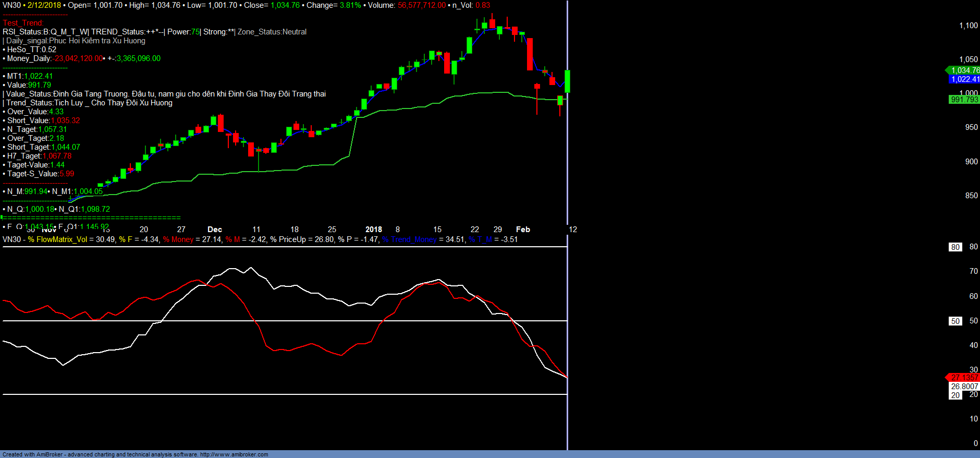This screenshot has width=980, height=458.
Task: Click the green 991.793 axis marker
Action: [964, 100]
